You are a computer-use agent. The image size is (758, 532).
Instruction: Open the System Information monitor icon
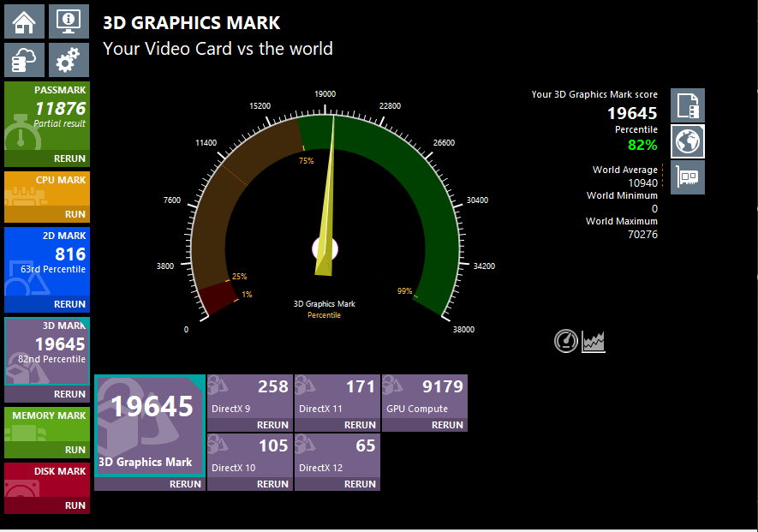(x=68, y=21)
